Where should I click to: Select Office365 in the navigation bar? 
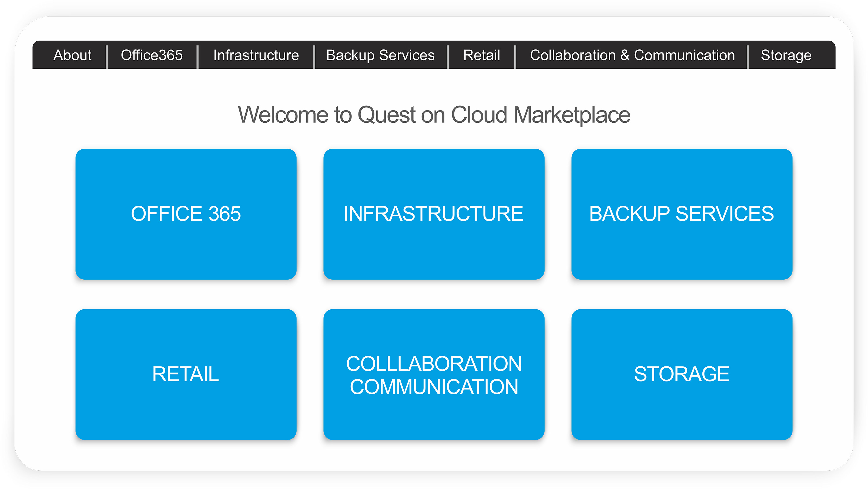(x=152, y=55)
